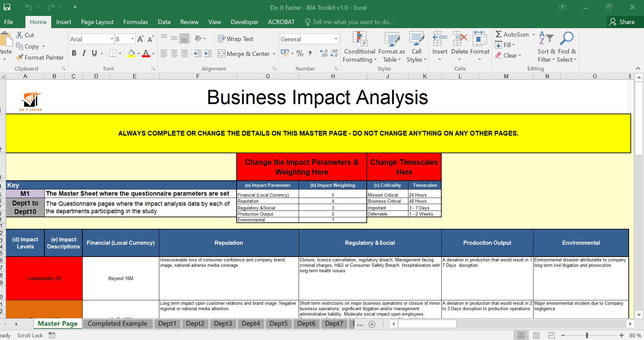The height and width of the screenshot is (340, 644).
Task: Decrease the cell indent
Action: (198, 53)
